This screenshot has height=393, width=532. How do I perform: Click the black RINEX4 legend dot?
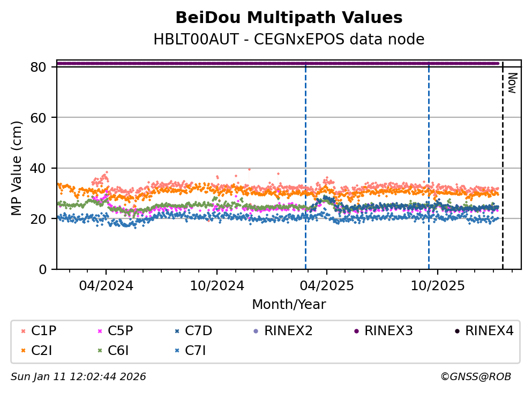coord(456,331)
